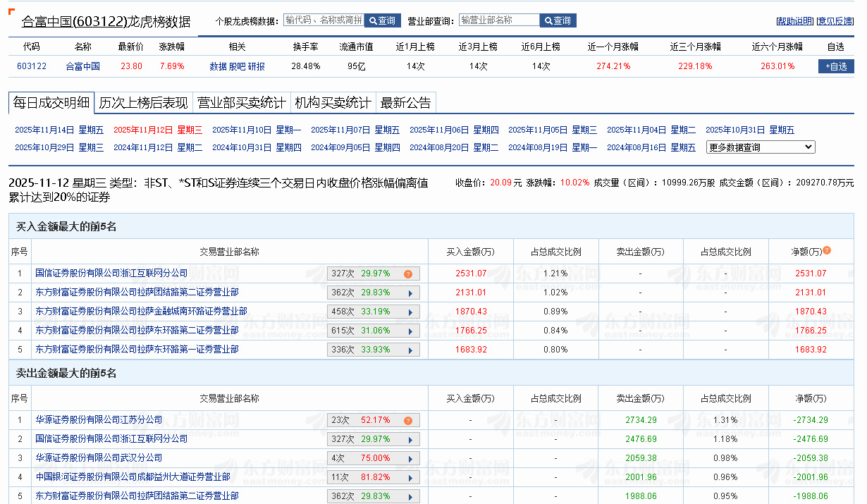Select date 2024年11月12日 星期二
This screenshot has height=504, width=867.
point(158,147)
